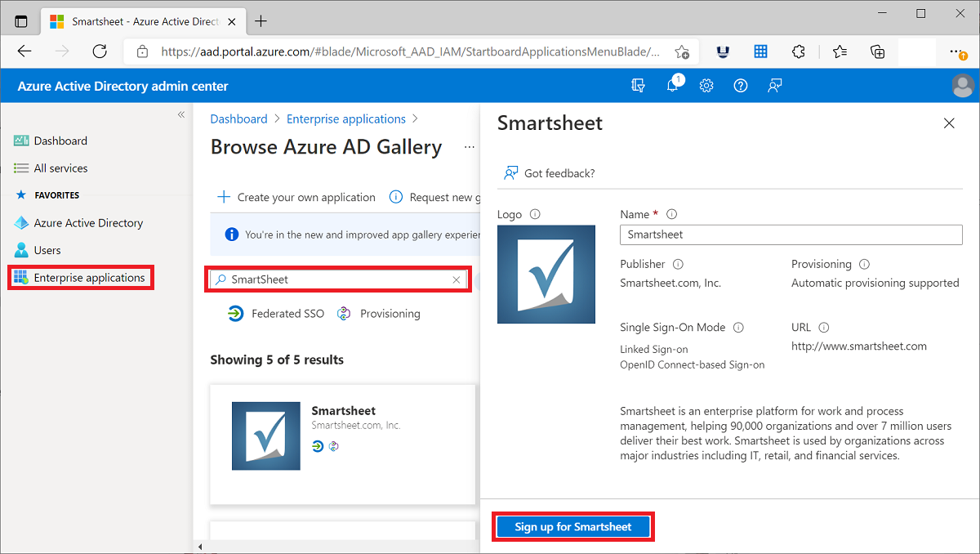The width and height of the screenshot is (980, 554).
Task: Click Sign up for Smartsheet button
Action: 573,527
